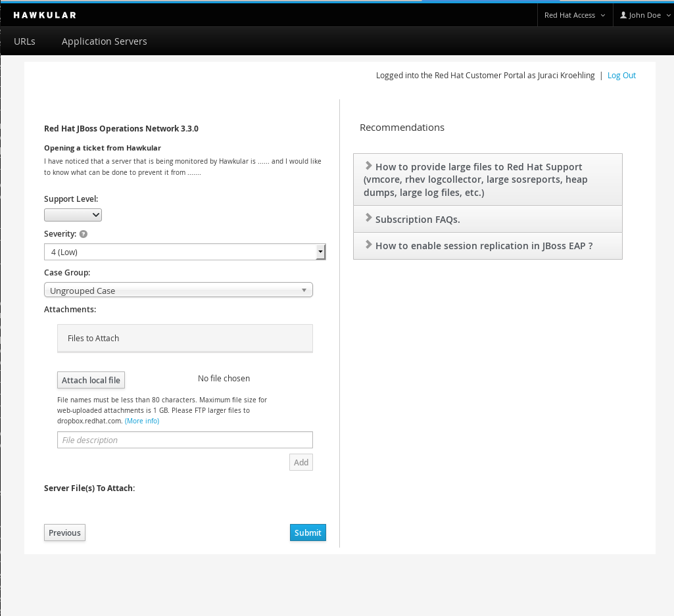674x616 pixels.
Task: Click the Logged into Customer Portal as Juraci Kroehling text
Action: tap(485, 76)
